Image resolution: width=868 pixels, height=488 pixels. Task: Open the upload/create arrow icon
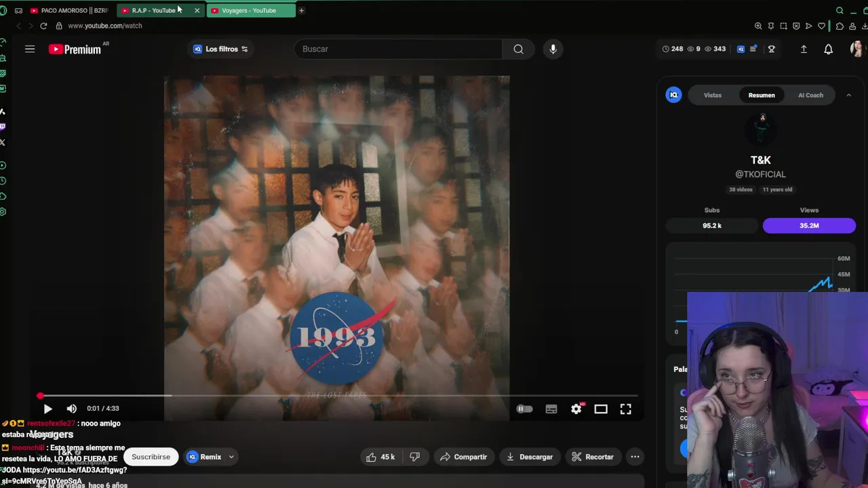[x=804, y=49]
